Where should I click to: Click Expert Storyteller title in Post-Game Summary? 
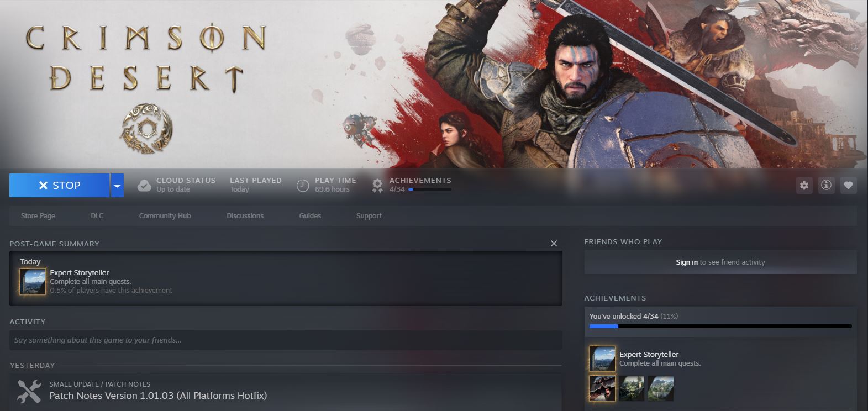(80, 272)
